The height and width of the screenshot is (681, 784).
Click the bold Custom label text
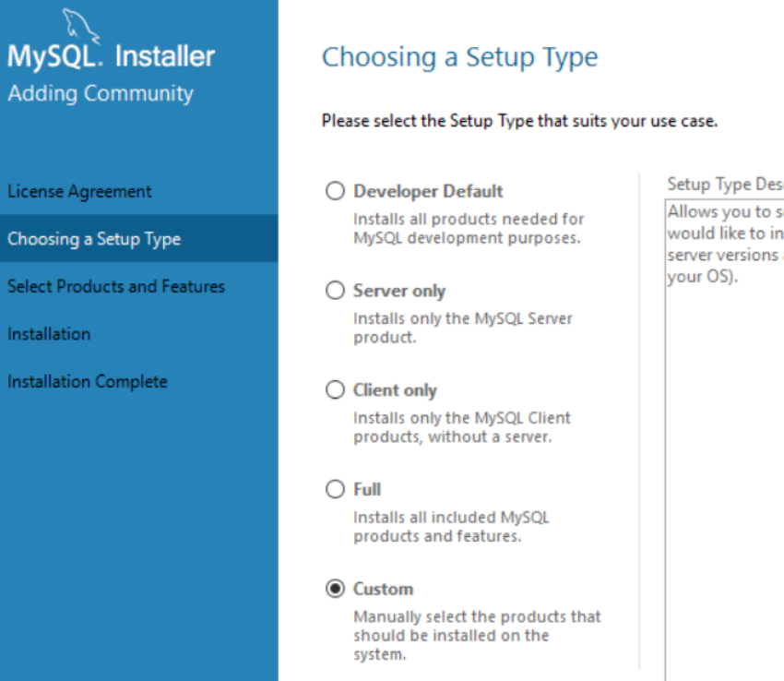[383, 589]
